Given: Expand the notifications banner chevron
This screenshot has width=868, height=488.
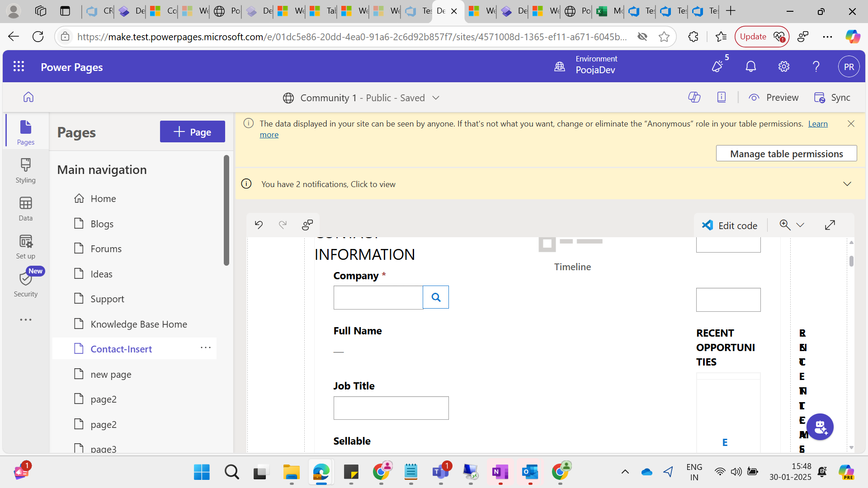Looking at the screenshot, I should (847, 184).
